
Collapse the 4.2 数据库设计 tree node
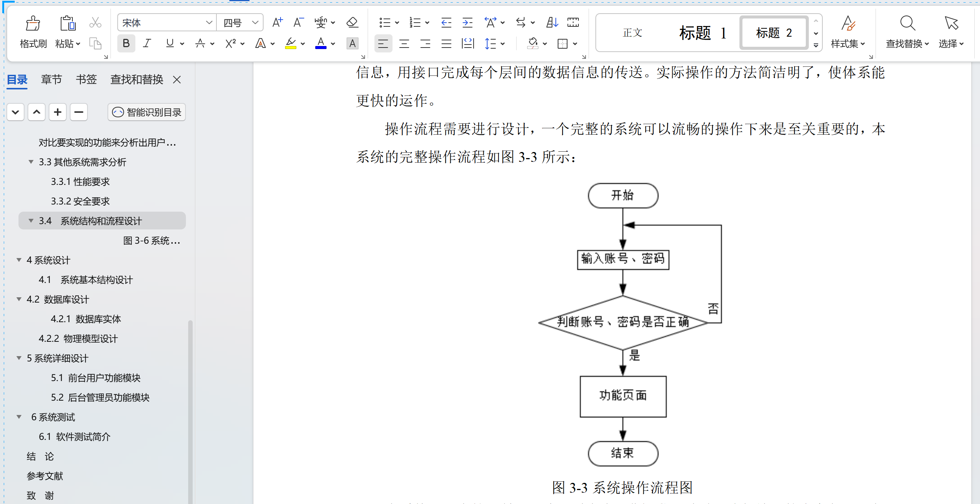click(19, 300)
